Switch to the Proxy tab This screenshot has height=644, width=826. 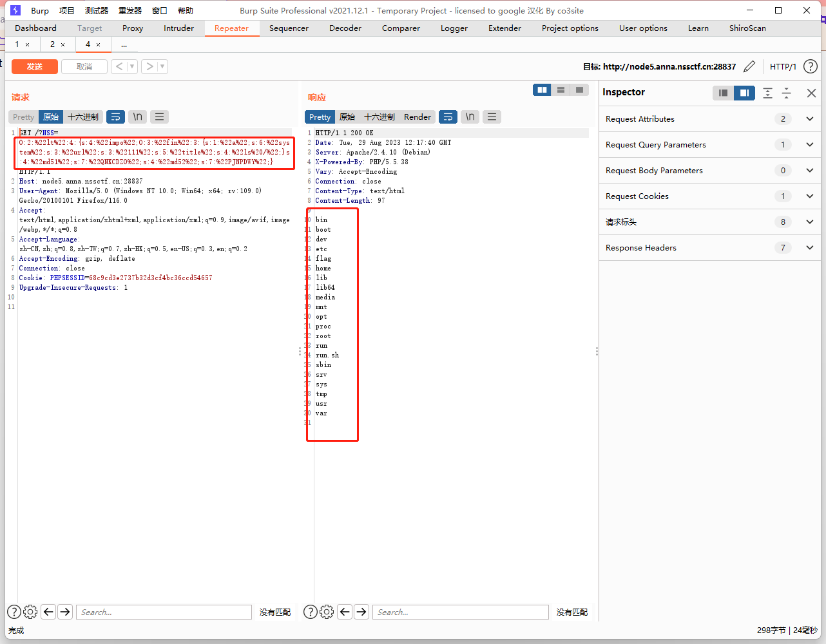[133, 28]
